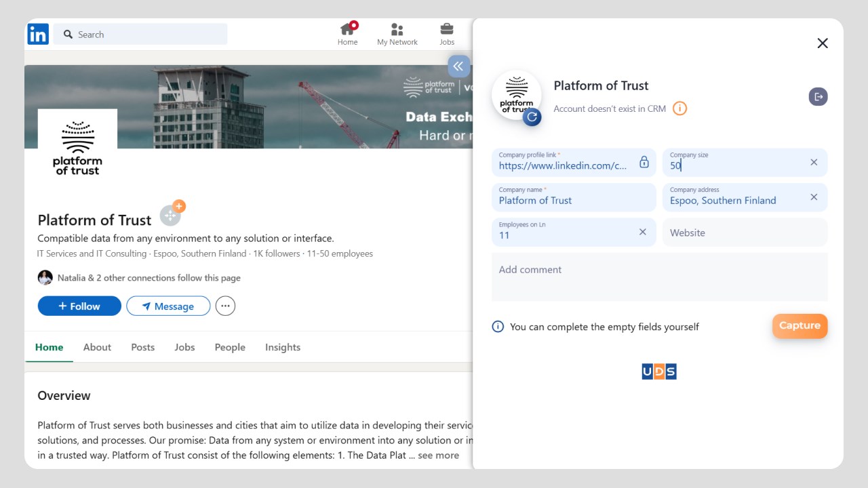Click the log out icon in UDS panel
868x488 pixels.
[x=818, y=96]
